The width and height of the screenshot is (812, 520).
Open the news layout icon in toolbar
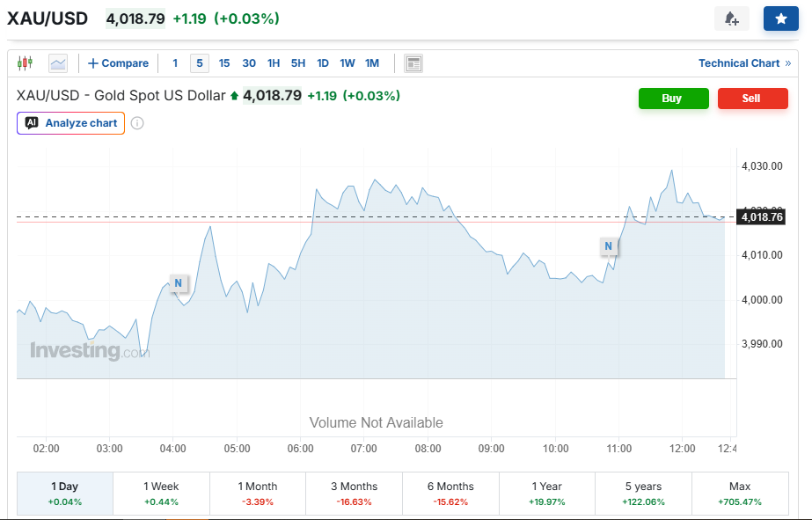(x=413, y=63)
